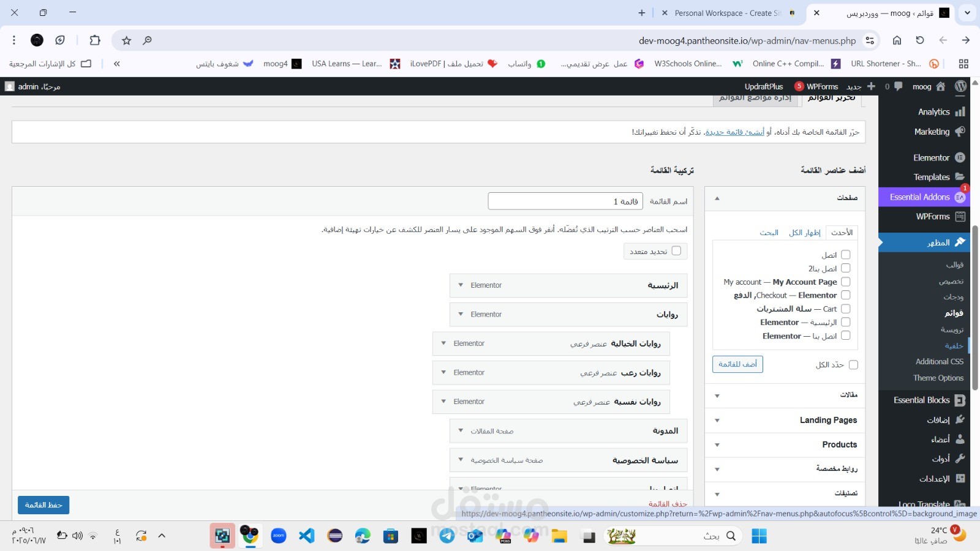The height and width of the screenshot is (551, 980).
Task: Check اتصل بنا — Elementor checkbox
Action: (x=846, y=335)
